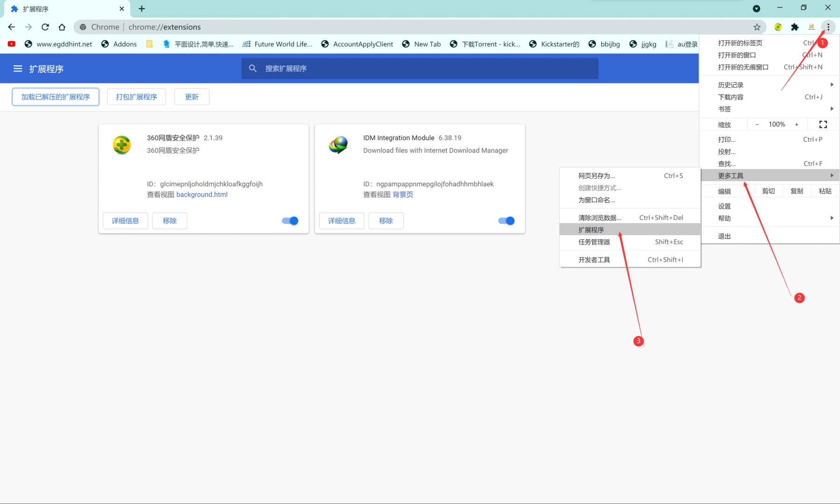
Task: Open 任务管理器 from the submenu
Action: [x=630, y=242]
